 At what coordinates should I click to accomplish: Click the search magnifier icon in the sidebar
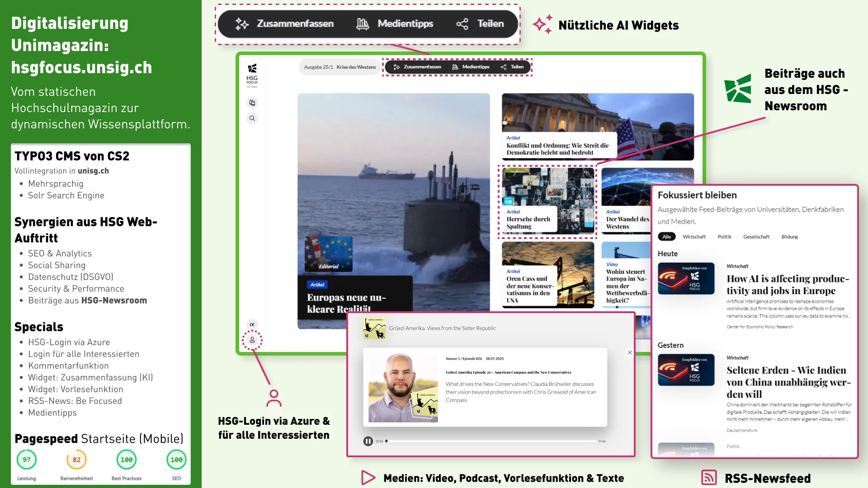pyautogui.click(x=252, y=118)
